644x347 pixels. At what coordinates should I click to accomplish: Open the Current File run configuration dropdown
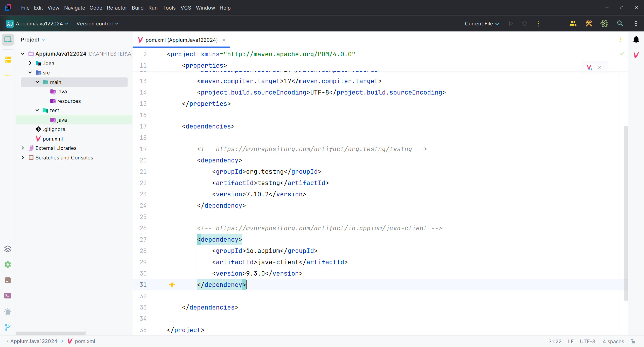click(x=482, y=24)
